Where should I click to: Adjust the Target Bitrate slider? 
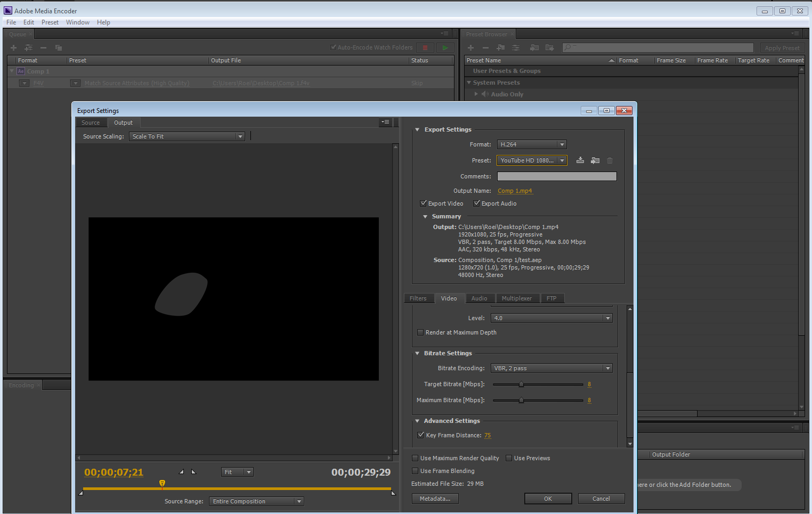pos(522,384)
